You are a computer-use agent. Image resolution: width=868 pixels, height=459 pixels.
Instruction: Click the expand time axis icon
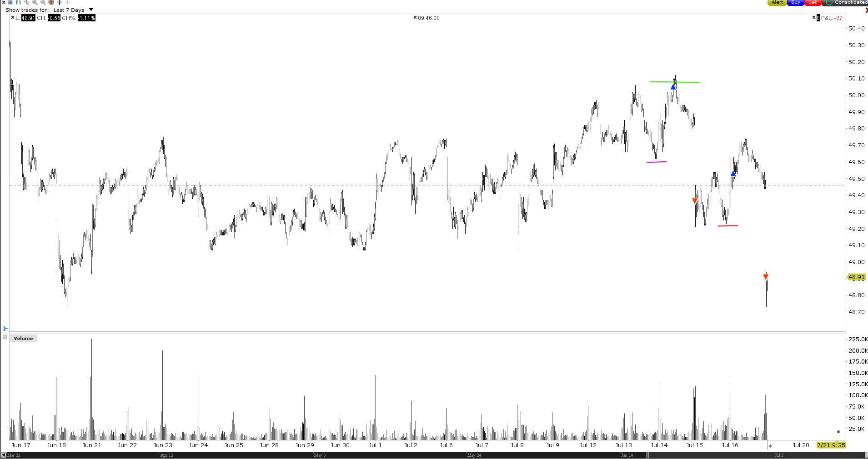click(60, 2)
